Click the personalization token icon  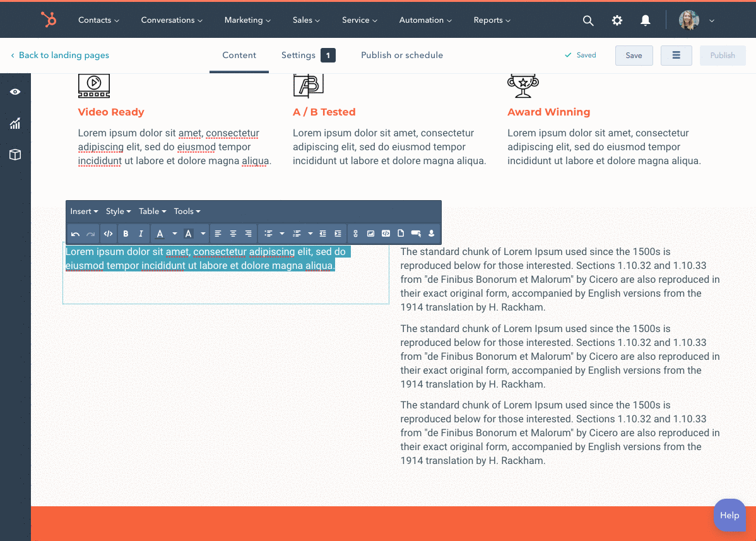432,234
